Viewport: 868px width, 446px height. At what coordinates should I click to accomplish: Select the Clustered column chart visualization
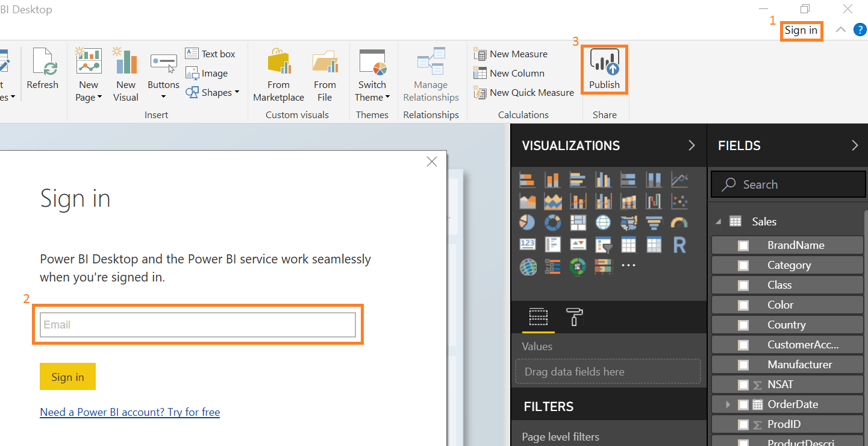[x=603, y=180]
